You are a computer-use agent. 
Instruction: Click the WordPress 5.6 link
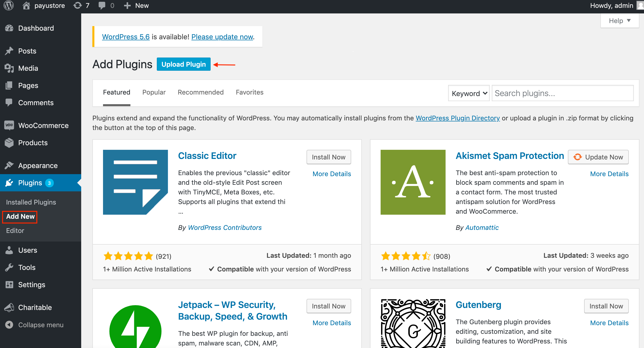point(126,37)
